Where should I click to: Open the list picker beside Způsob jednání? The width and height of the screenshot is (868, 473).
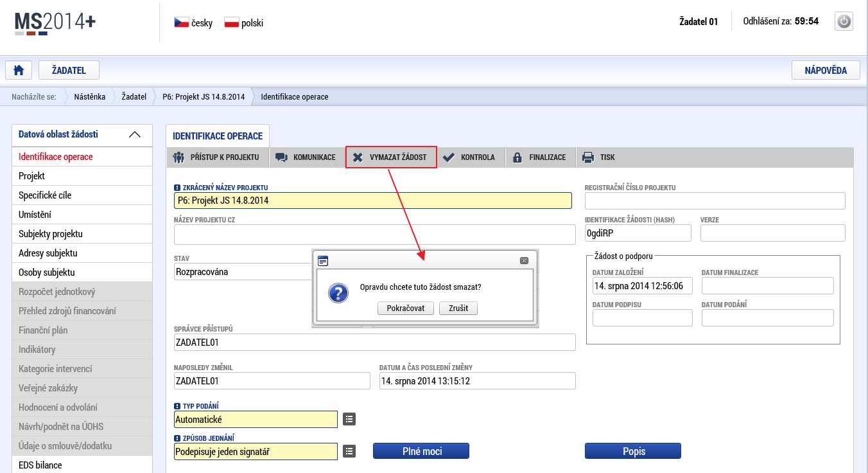tap(349, 451)
